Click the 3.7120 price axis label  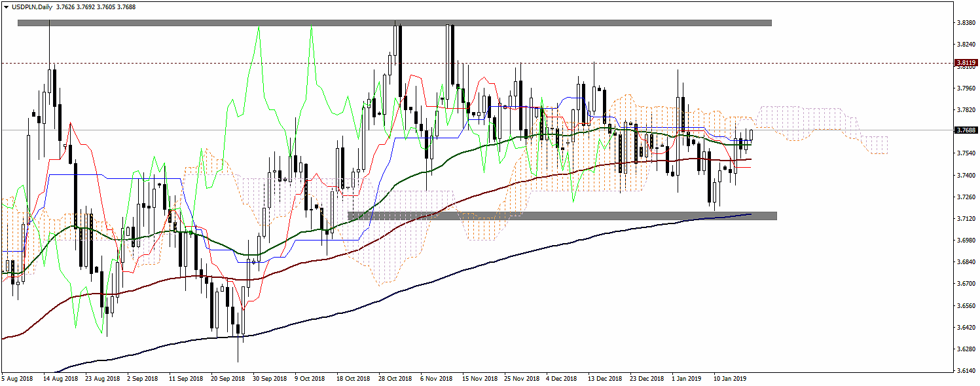pos(966,218)
